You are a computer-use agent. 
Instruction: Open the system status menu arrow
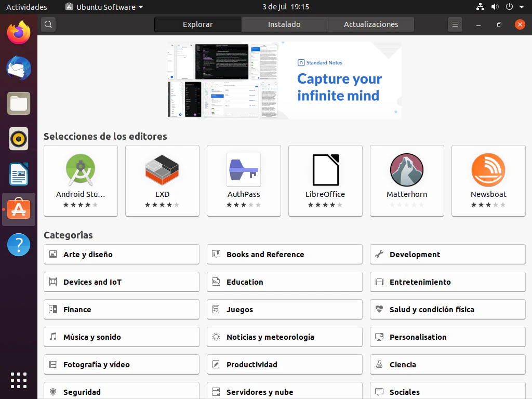522,7
